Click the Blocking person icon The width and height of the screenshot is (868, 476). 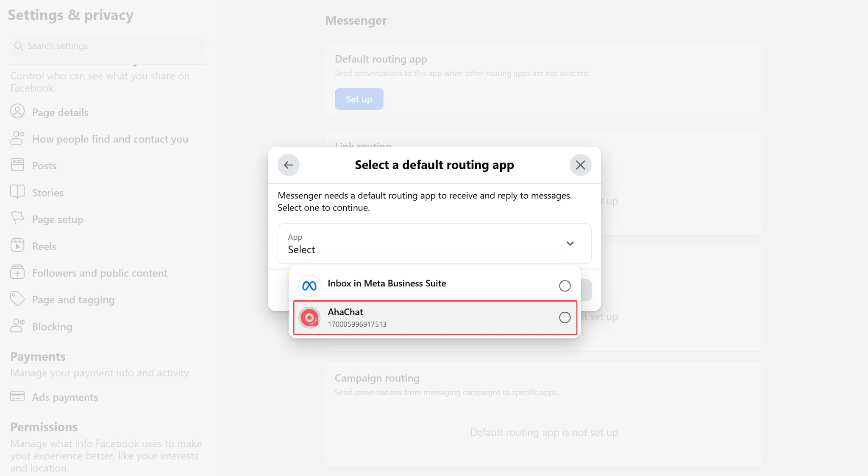tap(17, 325)
